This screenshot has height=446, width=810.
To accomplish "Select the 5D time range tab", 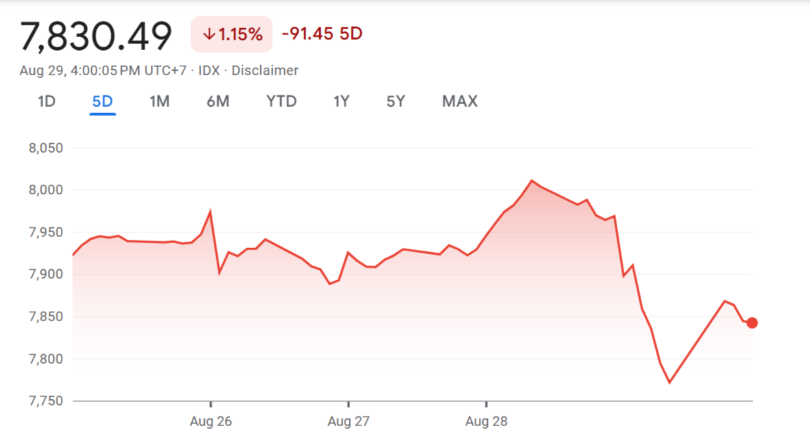I will pos(102,101).
